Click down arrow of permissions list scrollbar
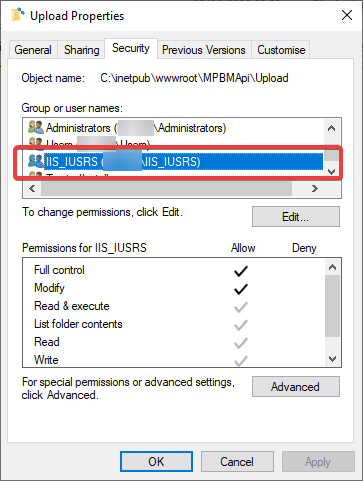Viewport: 363px width, 481px height. (x=332, y=359)
